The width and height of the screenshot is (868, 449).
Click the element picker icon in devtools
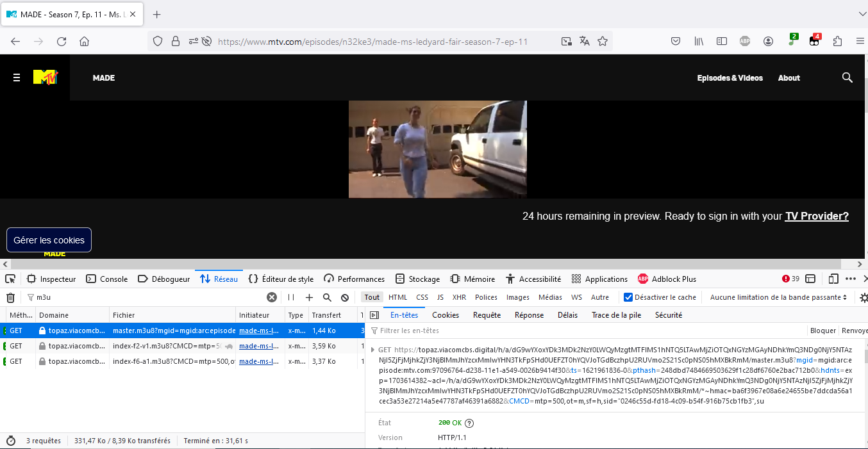coord(10,279)
